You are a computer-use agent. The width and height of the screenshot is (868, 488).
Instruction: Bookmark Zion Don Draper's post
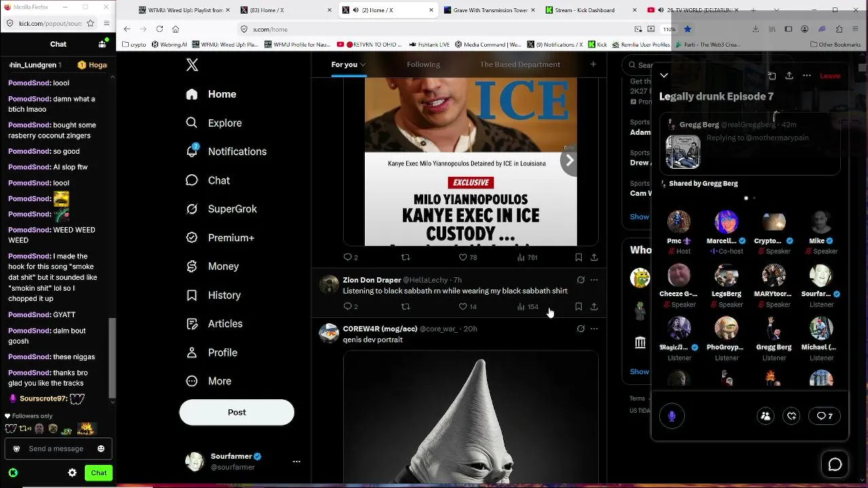[578, 307]
